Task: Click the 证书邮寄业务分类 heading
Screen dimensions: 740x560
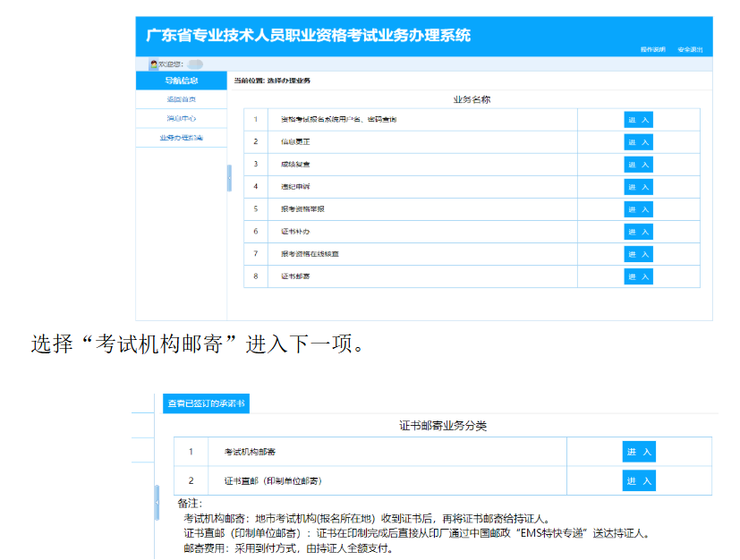Action: [x=443, y=426]
